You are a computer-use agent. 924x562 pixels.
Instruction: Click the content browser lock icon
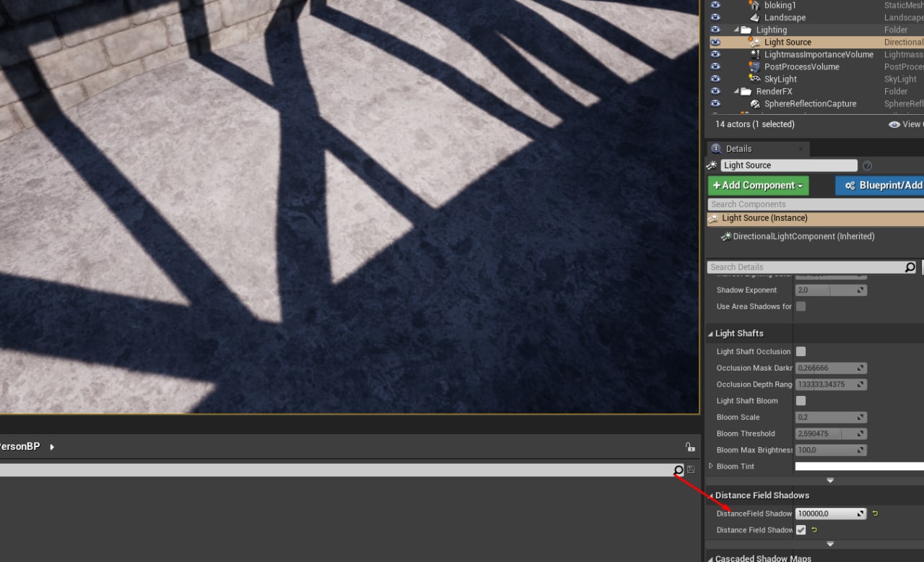(x=689, y=447)
